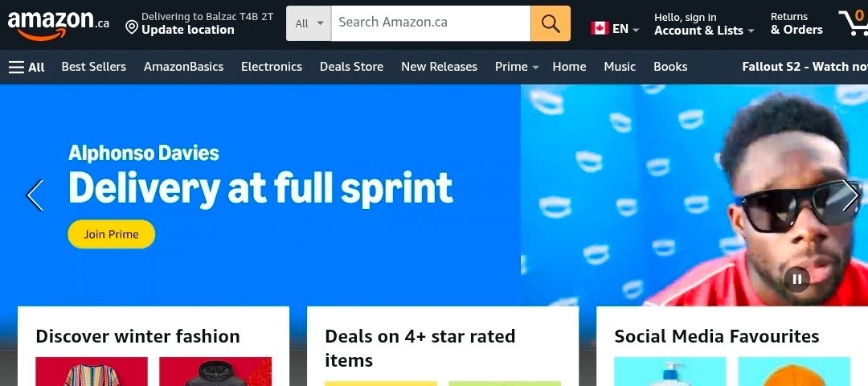Go to next banner slide arrow
Viewport: 868px width, 386px height.
[850, 195]
